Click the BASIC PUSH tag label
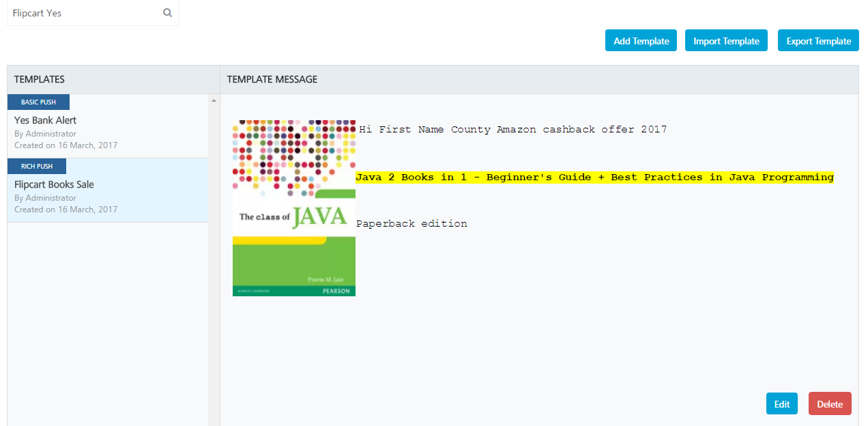This screenshot has width=868, height=426. click(38, 102)
